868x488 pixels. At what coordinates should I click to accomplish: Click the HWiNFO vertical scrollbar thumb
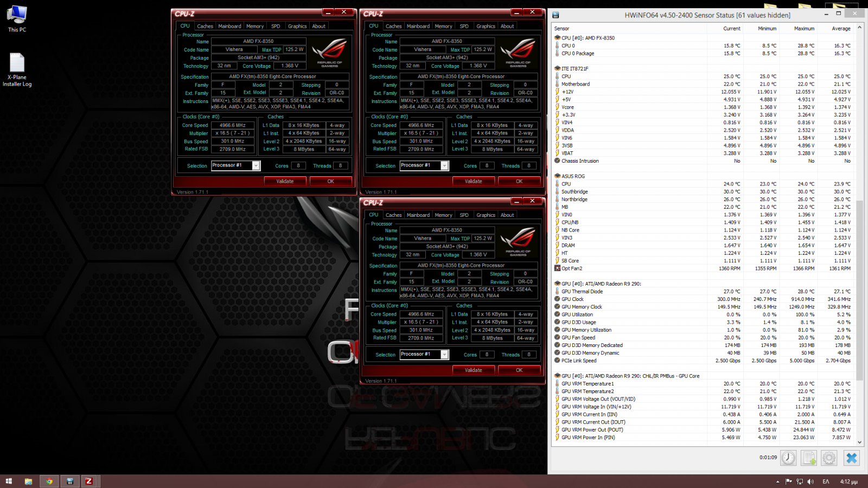(x=859, y=290)
